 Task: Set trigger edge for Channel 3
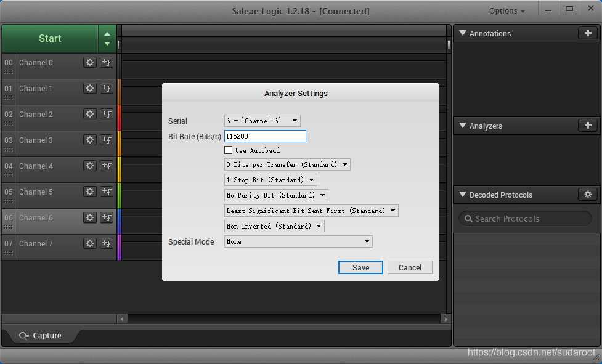point(107,140)
